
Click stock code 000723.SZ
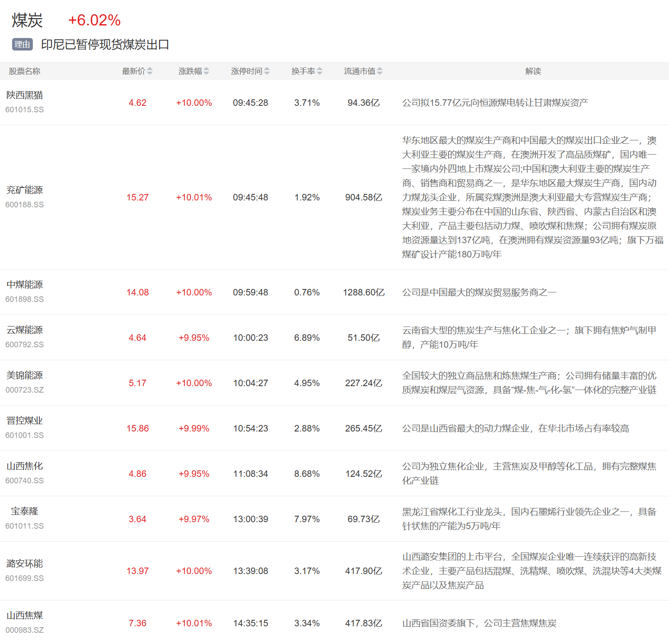point(25,390)
